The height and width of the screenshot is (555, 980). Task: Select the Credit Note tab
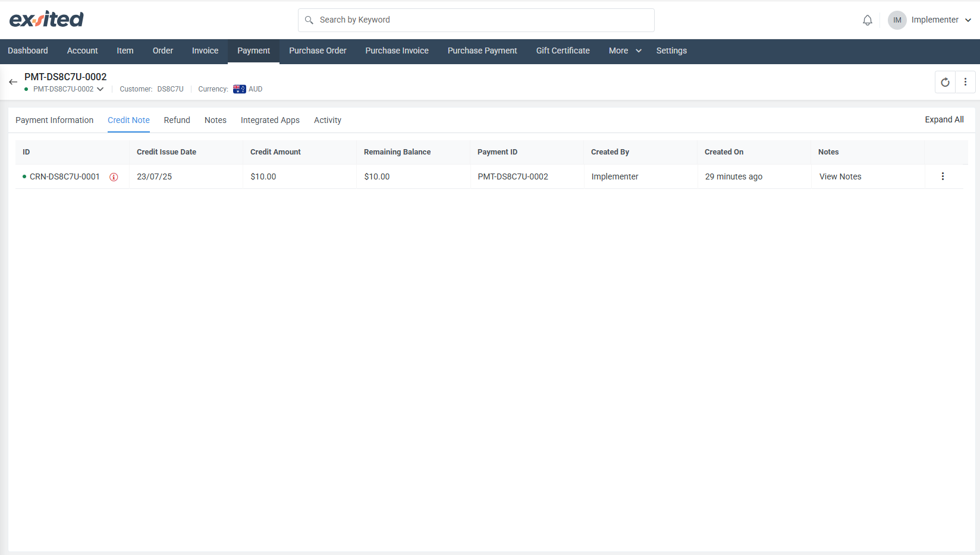pyautogui.click(x=128, y=120)
